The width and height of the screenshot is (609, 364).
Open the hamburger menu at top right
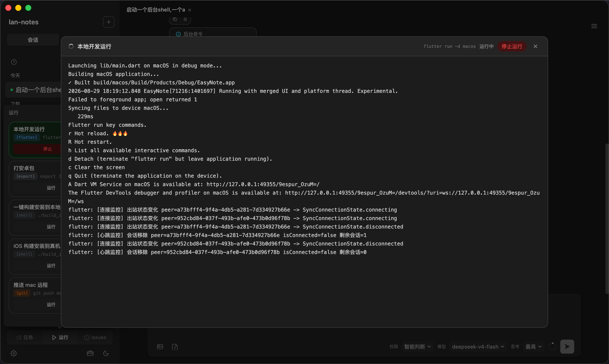[594, 26]
